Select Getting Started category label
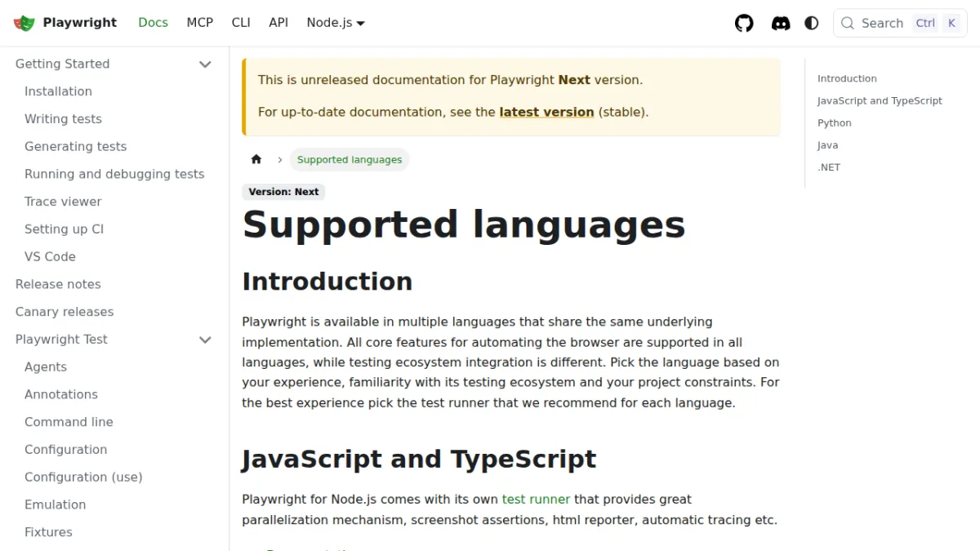 [x=62, y=64]
